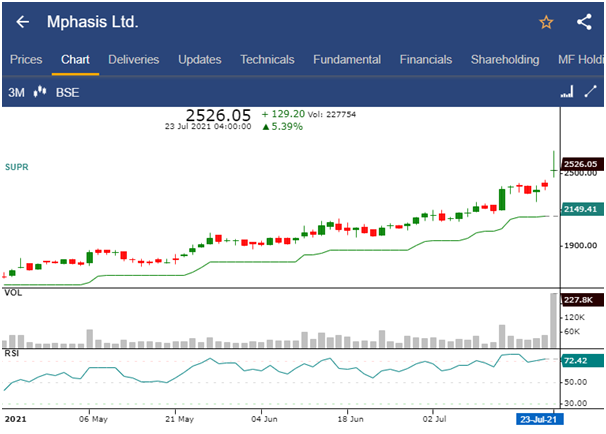Switch to the Deliveries tab
Screen dimensions: 606x434
click(x=133, y=60)
